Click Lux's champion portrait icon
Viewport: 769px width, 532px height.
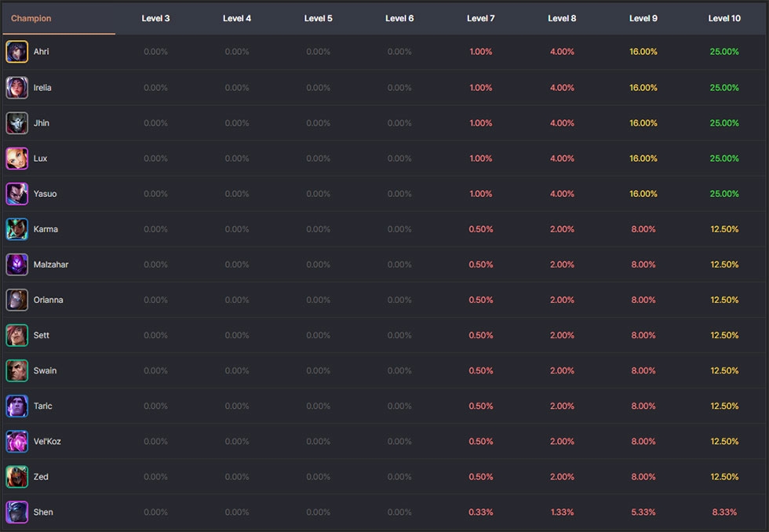point(16,159)
